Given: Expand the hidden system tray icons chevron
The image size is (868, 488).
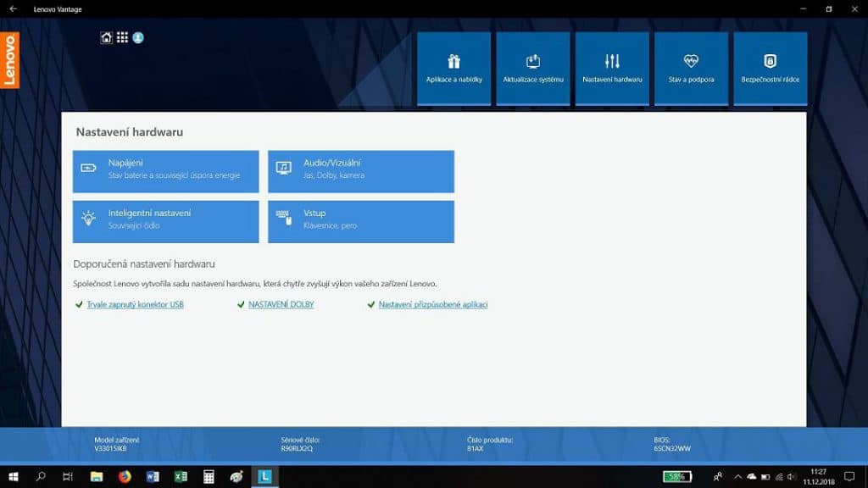Looking at the screenshot, I should coord(738,476).
